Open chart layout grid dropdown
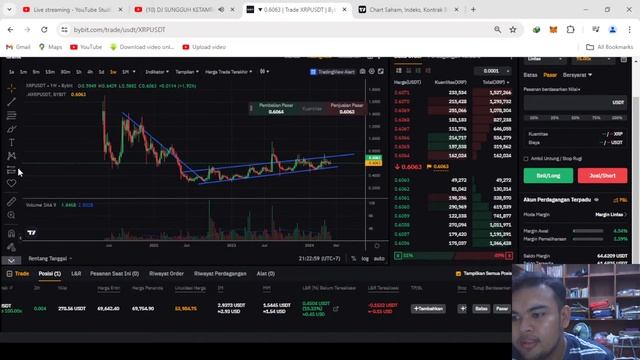 click(264, 72)
